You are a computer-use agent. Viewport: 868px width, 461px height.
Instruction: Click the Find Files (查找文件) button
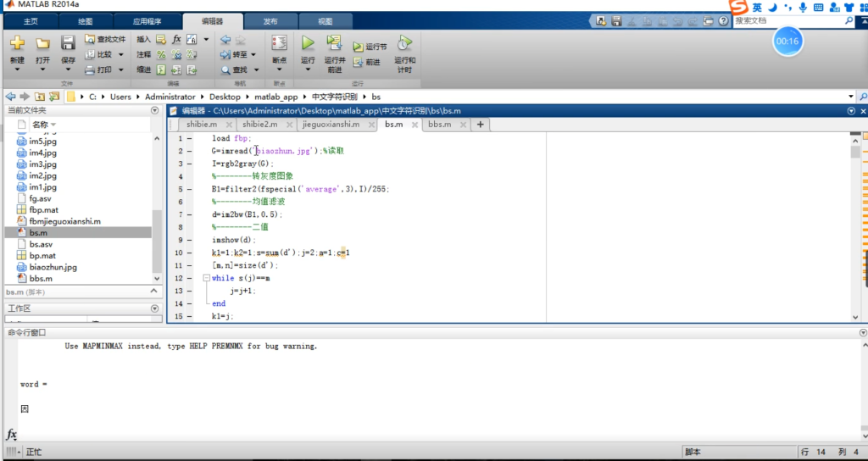(x=105, y=39)
